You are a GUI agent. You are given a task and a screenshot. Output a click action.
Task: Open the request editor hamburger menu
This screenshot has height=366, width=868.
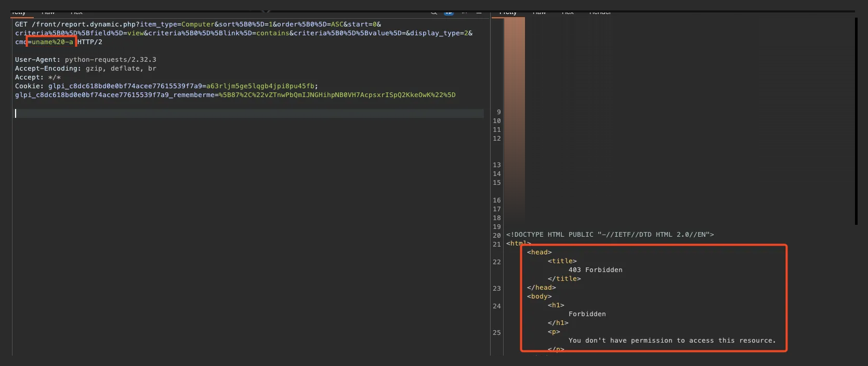479,12
